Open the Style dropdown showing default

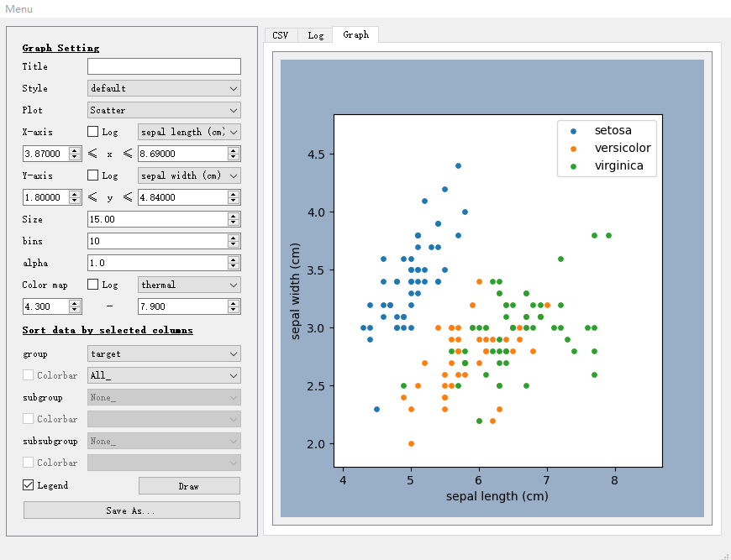[x=164, y=88]
